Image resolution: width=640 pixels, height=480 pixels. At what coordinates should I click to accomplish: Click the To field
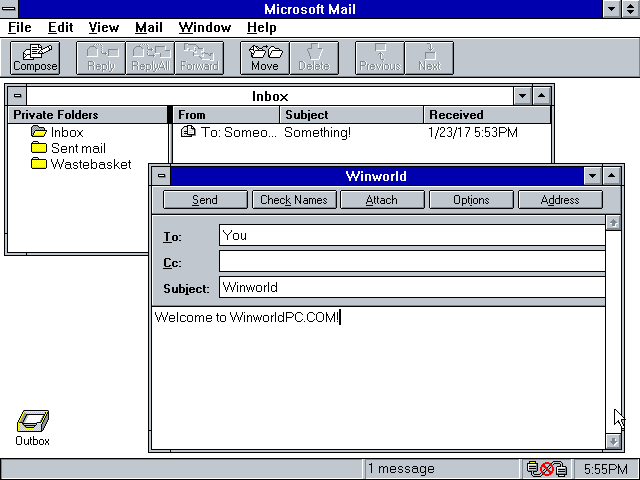point(412,235)
